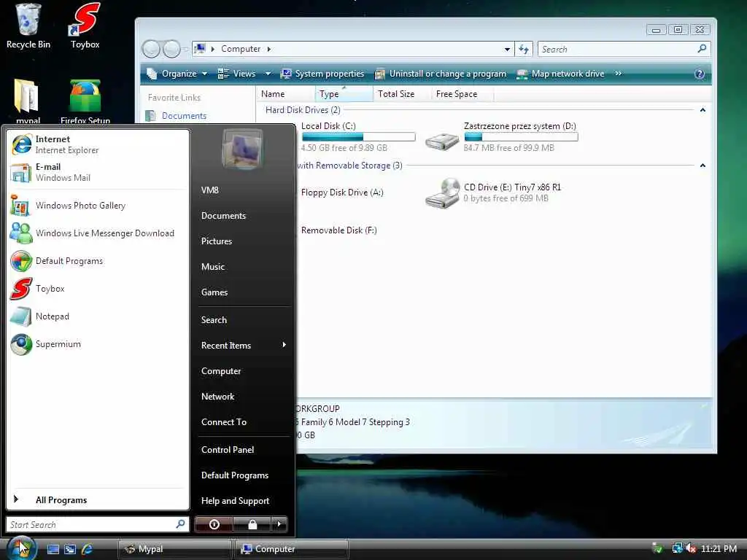Open Internet Explorer from Start menu
Viewport: 747px width, 560px height.
tap(98, 144)
